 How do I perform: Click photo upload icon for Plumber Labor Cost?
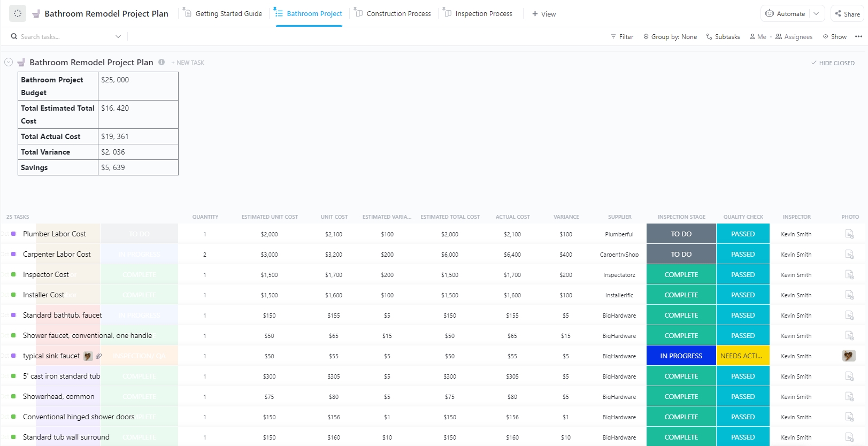point(849,234)
